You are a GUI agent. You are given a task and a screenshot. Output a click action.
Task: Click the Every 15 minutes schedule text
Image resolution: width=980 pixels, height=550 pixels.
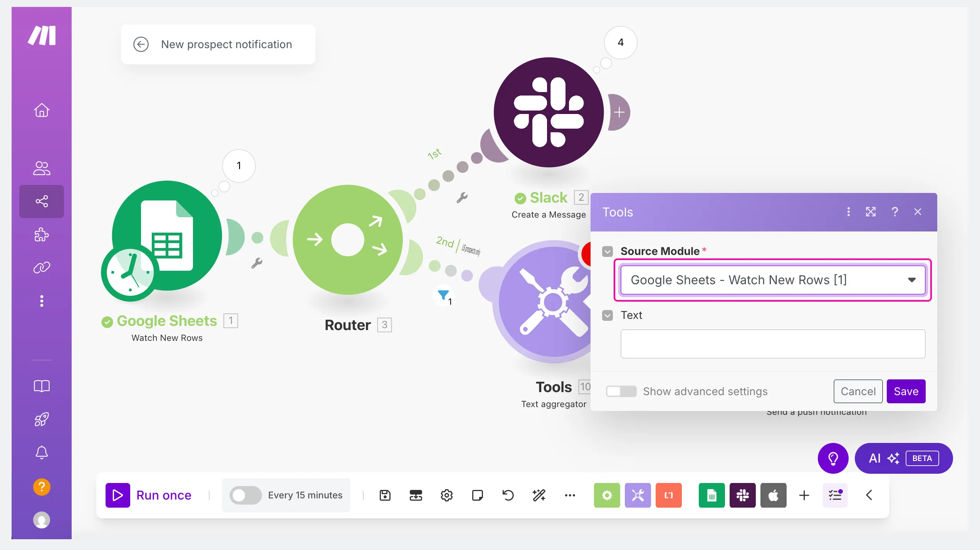coord(305,495)
